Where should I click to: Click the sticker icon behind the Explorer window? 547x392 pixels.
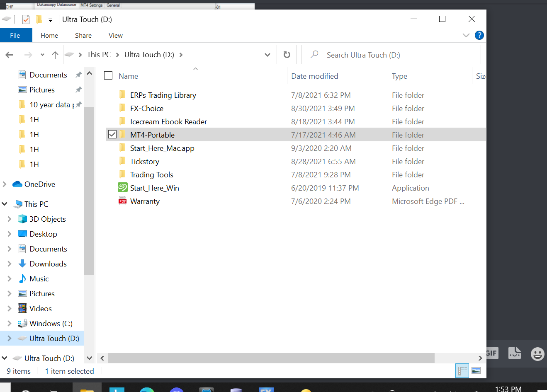pyautogui.click(x=515, y=353)
